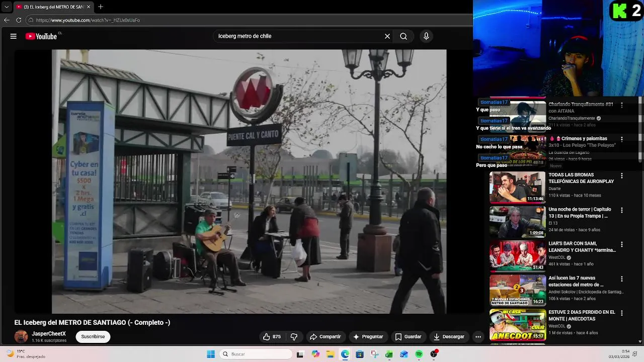Open OBS Studio from the taskbar
The image size is (644, 362).
(x=434, y=354)
